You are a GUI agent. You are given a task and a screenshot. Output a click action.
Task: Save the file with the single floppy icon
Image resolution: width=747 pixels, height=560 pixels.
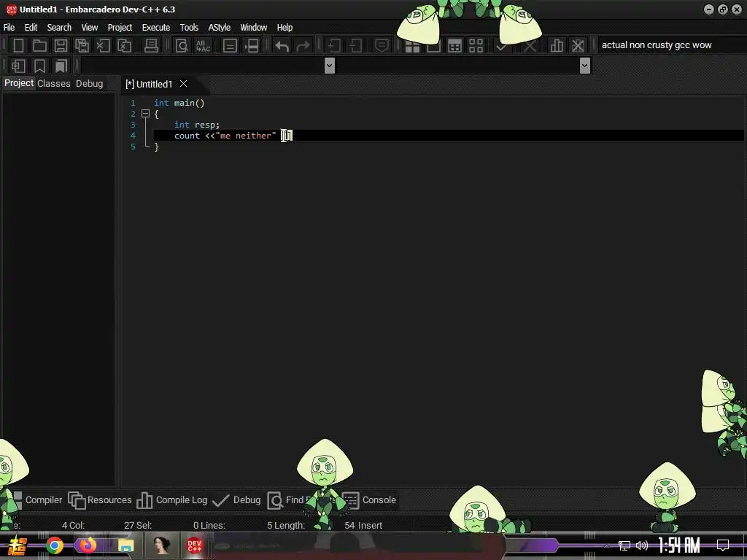(x=61, y=46)
